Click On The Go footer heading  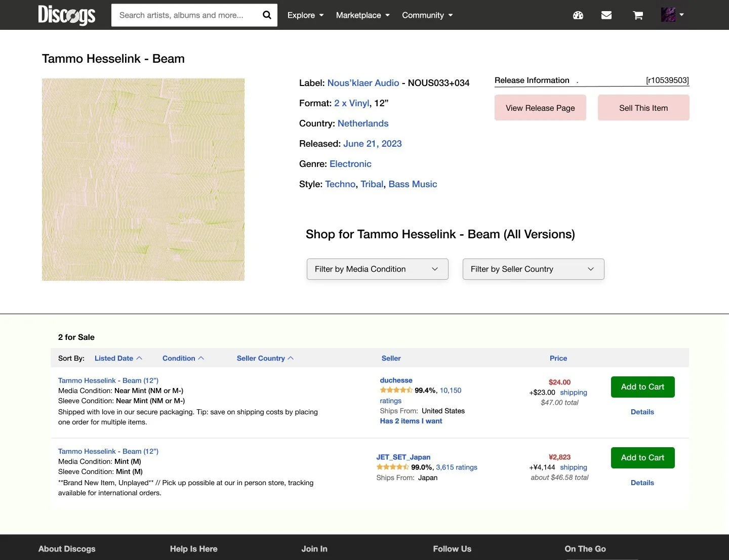[585, 549]
